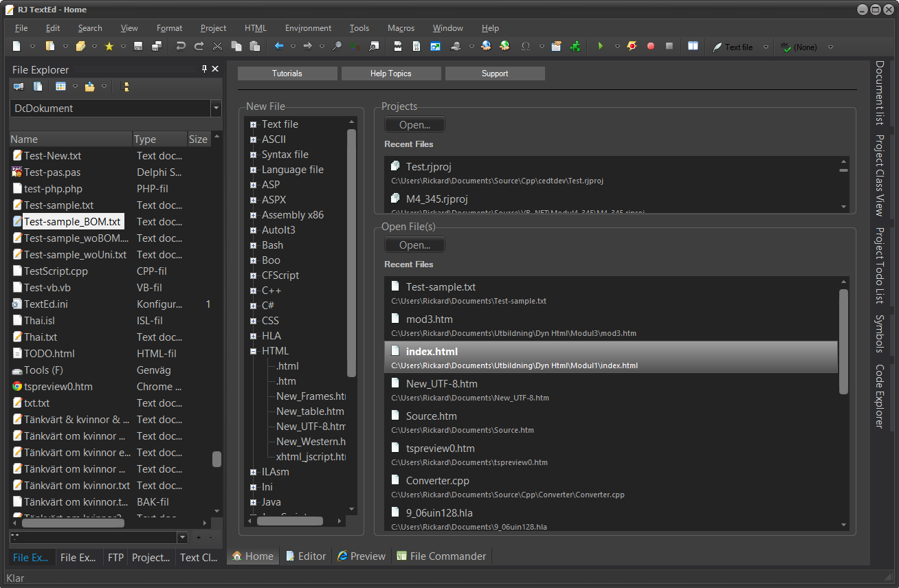Click the Save floppy disk icon
The image size is (899, 588).
138,47
